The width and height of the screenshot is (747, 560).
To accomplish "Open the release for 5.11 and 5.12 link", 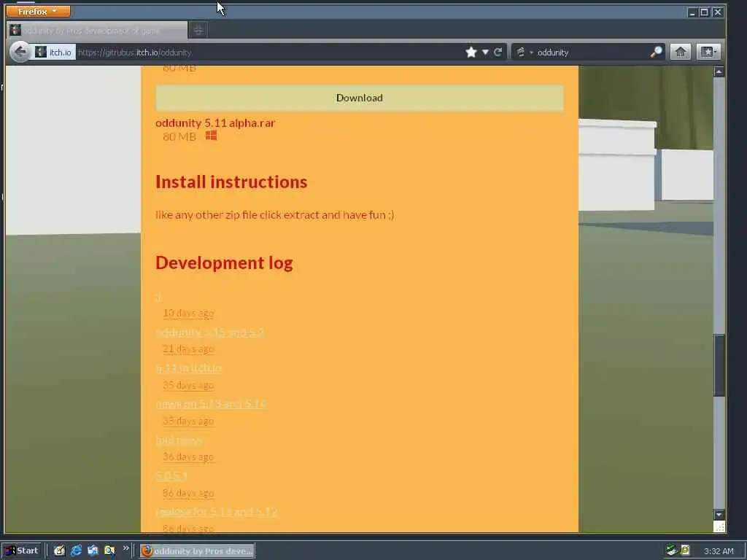I will [x=217, y=512].
